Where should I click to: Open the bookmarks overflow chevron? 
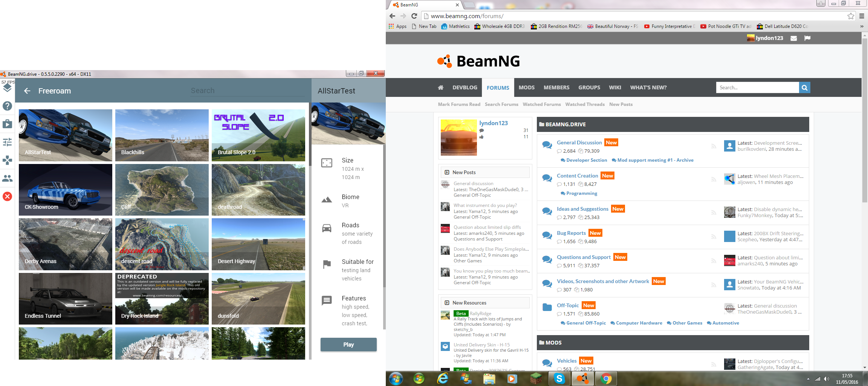click(x=862, y=26)
